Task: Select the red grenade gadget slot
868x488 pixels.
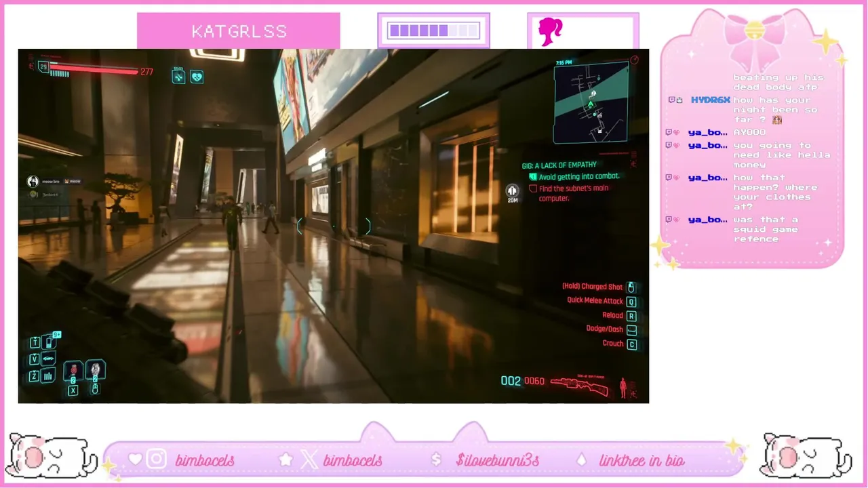Action: click(73, 371)
